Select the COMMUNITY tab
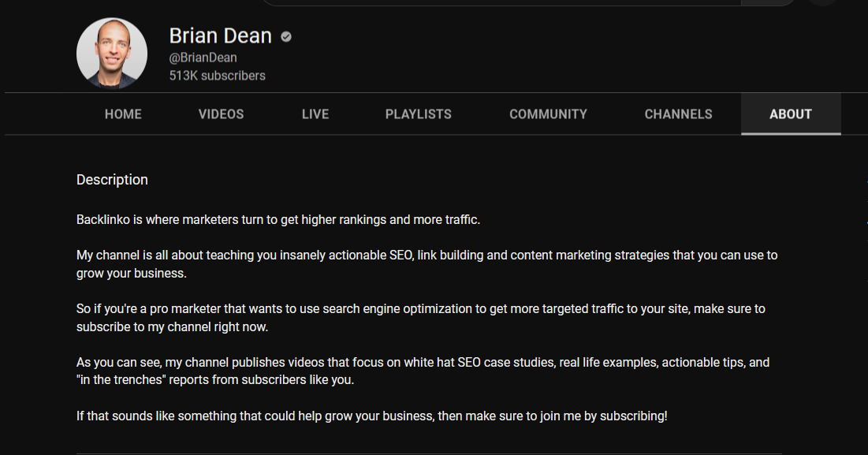Viewport: 868px width, 455px height. [548, 114]
